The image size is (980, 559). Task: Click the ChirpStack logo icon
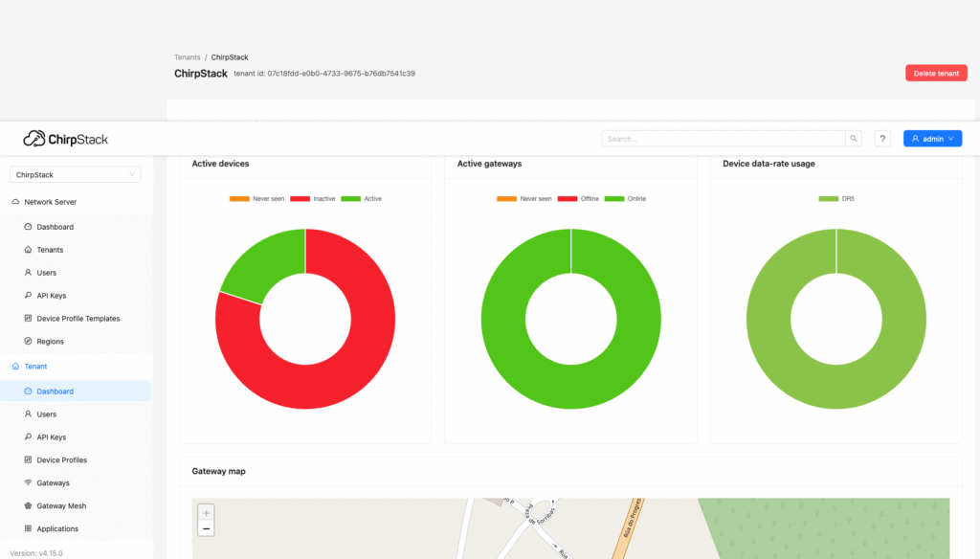(34, 139)
